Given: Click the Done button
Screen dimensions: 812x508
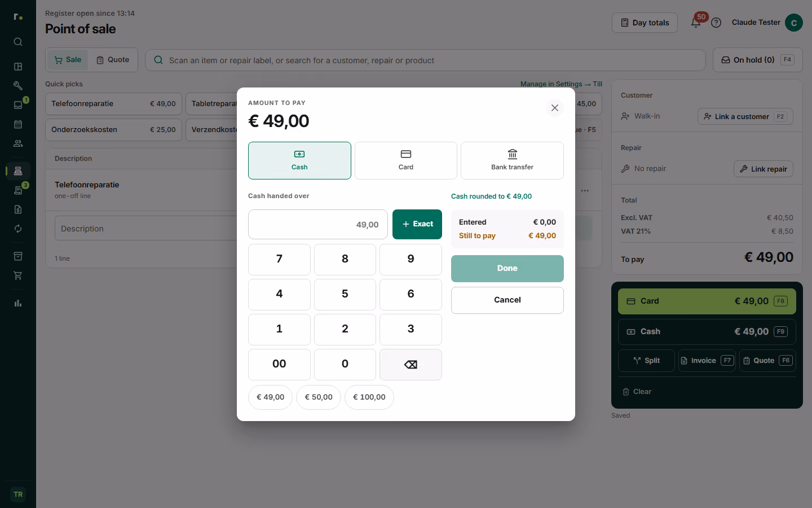Looking at the screenshot, I should click(507, 269).
